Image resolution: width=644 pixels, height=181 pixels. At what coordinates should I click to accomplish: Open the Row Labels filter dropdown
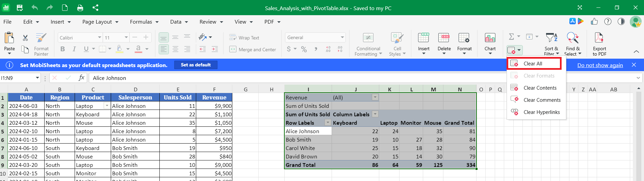click(328, 123)
